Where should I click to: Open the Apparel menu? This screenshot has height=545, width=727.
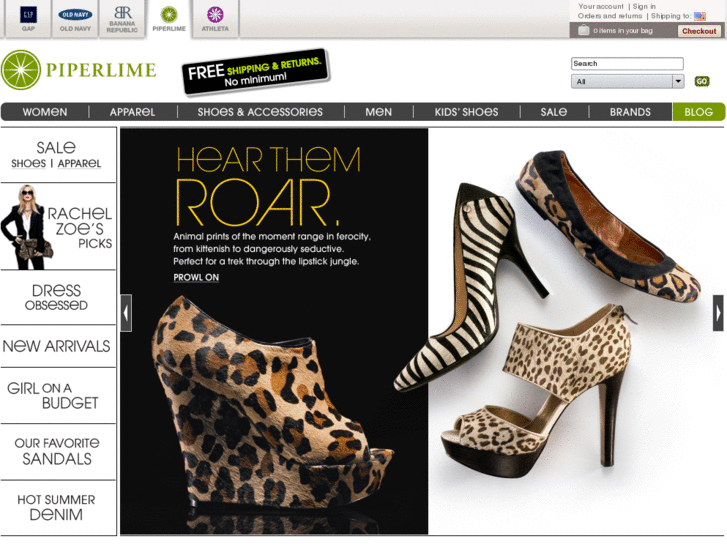coord(133,112)
